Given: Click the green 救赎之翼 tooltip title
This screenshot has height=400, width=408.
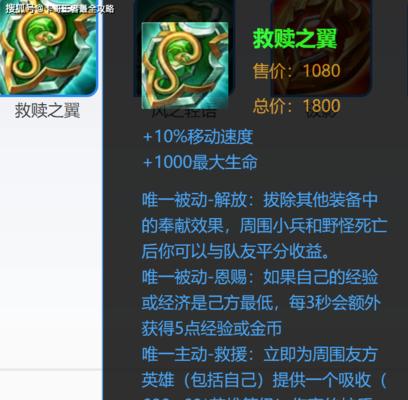Looking at the screenshot, I should pos(295,39).
